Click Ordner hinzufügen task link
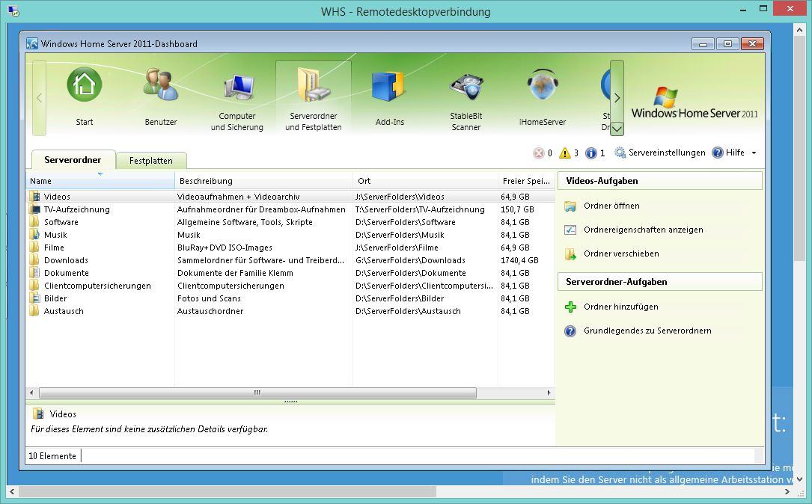The image size is (812, 504). tap(621, 307)
